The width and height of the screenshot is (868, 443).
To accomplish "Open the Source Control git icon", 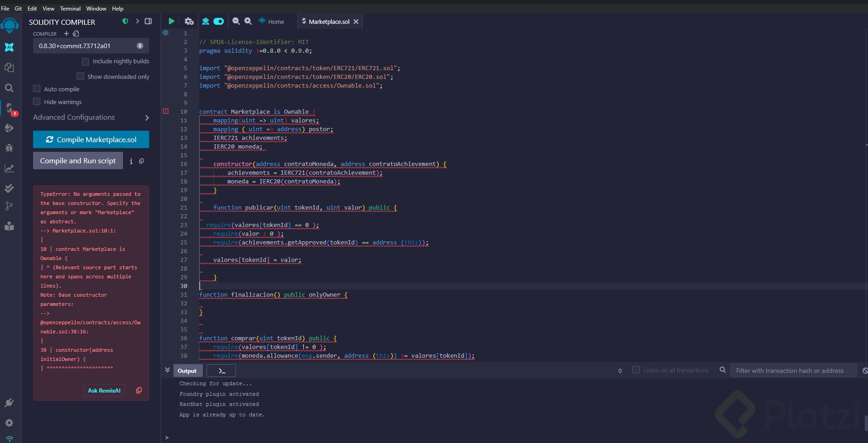I will point(9,206).
